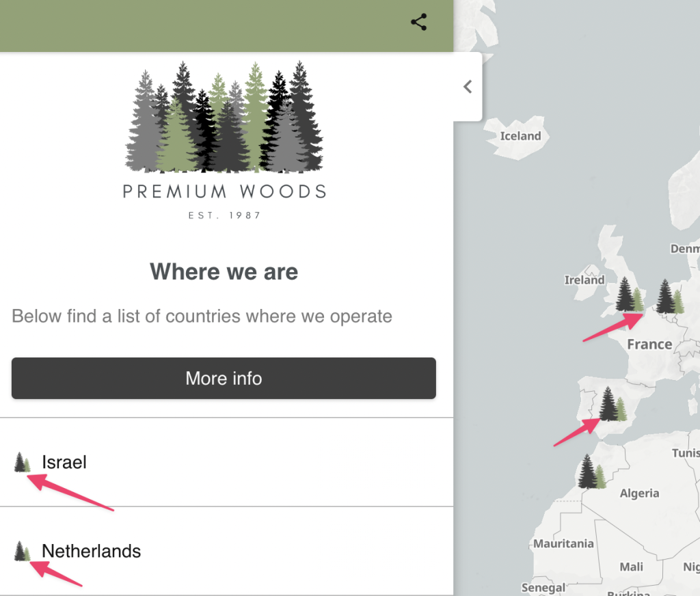Viewport: 700px width, 596px height.
Task: Click the Mauritania label on the map
Action: pos(563,543)
